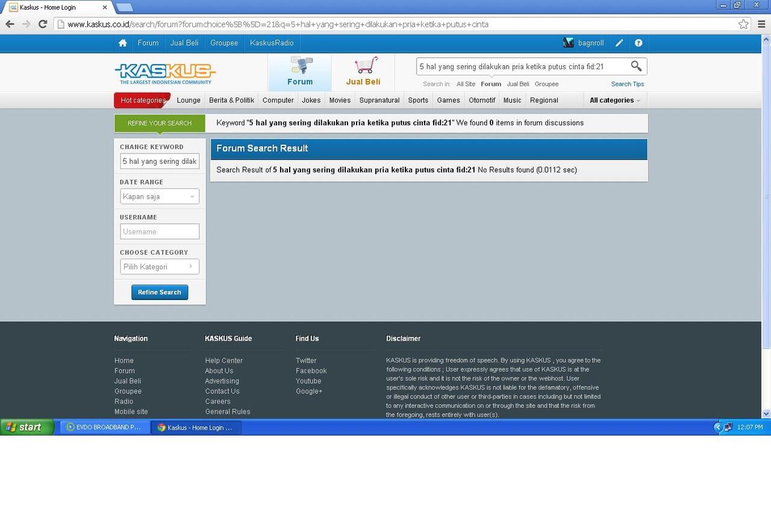
Task: Click the network tray icon
Action: pos(728,427)
